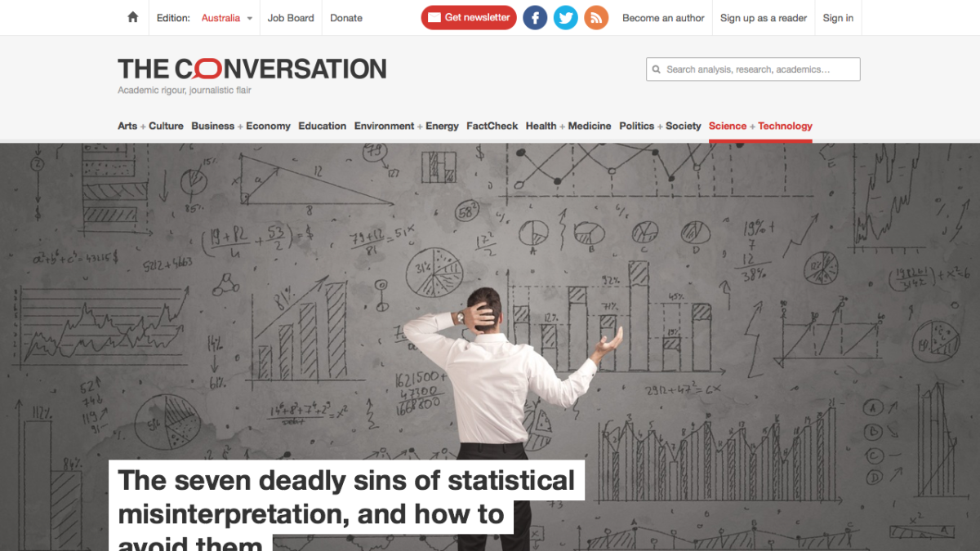Open the Donate page

click(345, 17)
